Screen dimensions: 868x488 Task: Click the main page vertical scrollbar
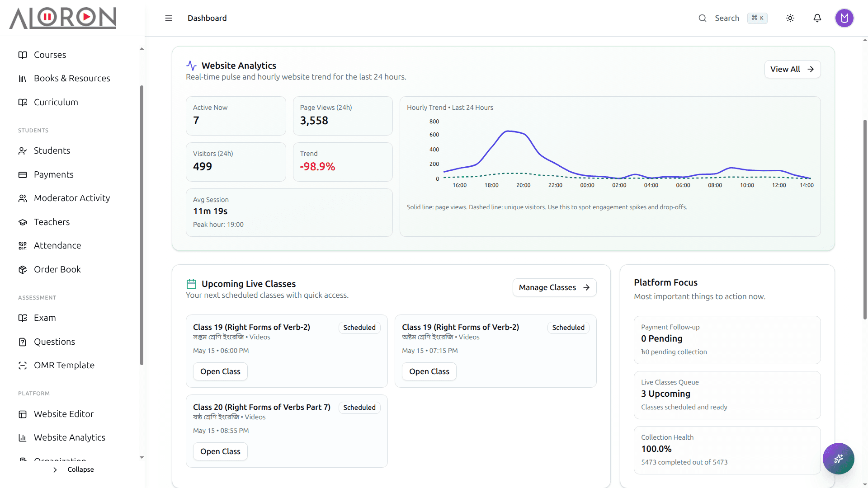865,220
